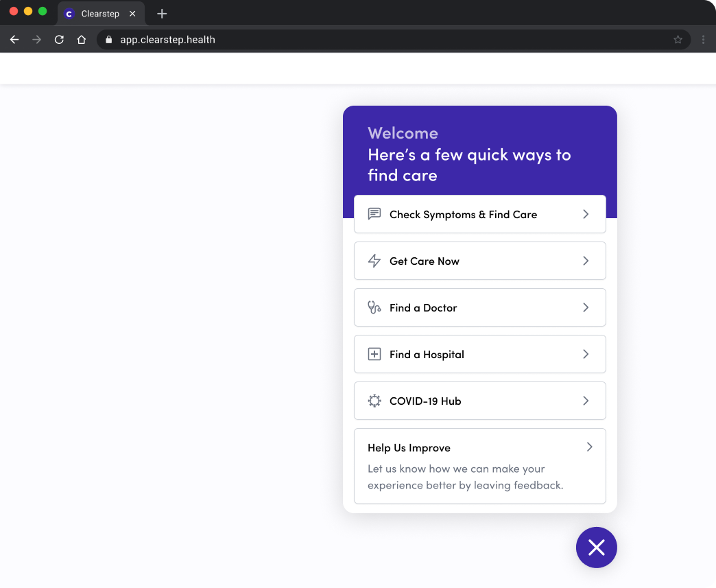The image size is (716, 588).
Task: Open a new browser tab
Action: pyautogui.click(x=161, y=13)
